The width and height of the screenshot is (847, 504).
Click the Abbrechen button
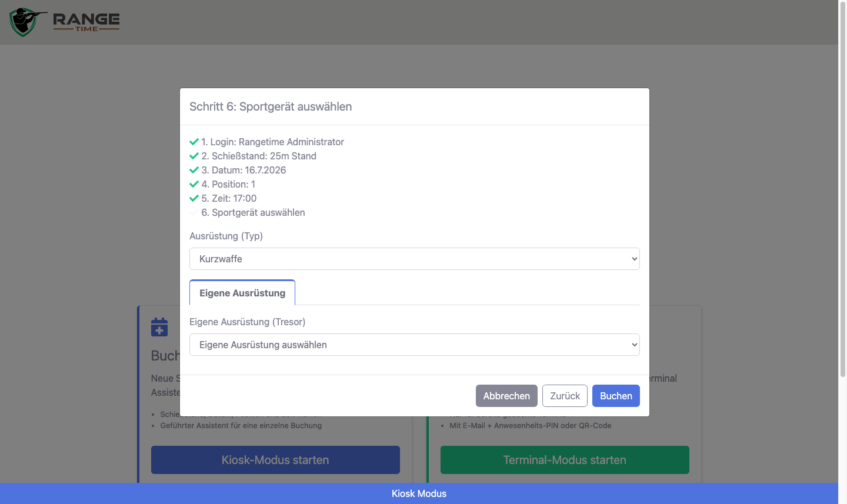point(506,396)
